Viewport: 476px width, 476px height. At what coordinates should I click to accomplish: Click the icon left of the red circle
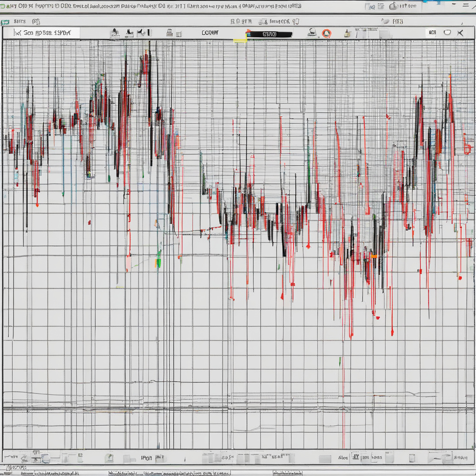pos(312,33)
